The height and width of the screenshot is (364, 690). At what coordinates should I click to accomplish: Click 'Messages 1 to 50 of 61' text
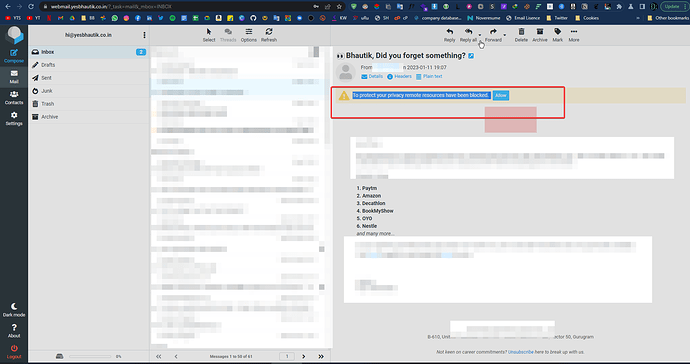[x=231, y=357]
